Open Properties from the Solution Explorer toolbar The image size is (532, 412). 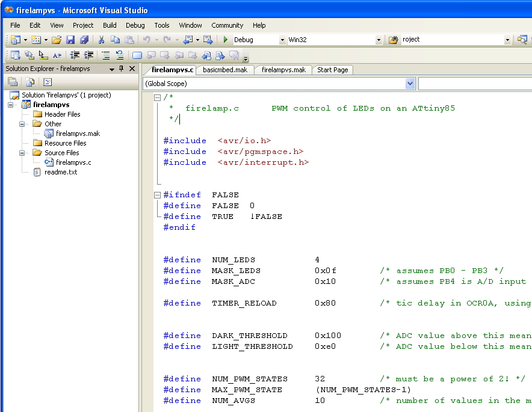[x=13, y=82]
